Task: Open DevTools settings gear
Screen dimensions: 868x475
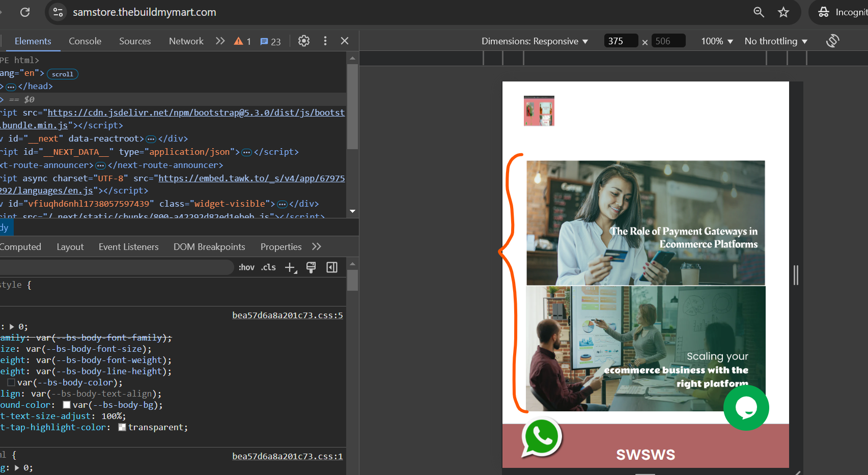Action: tap(304, 41)
